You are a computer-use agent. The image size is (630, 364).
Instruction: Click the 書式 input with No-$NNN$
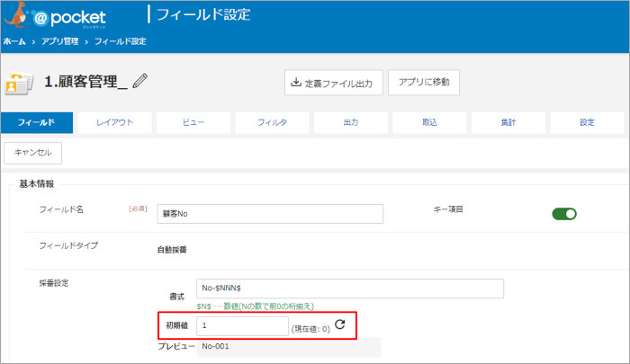350,289
